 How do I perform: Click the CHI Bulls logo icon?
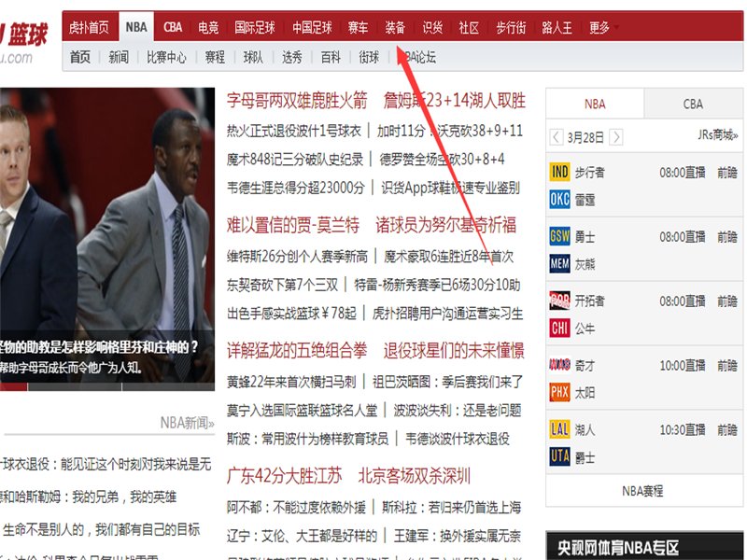561,327
